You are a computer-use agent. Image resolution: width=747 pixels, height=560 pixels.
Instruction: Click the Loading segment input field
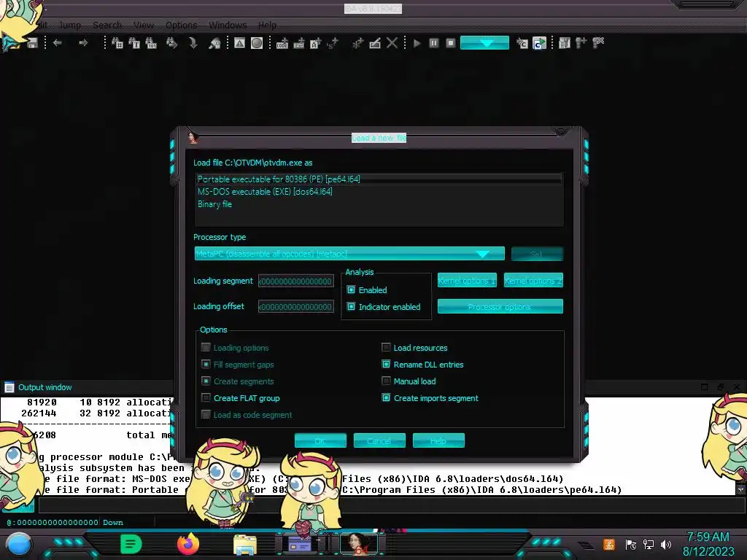click(296, 281)
